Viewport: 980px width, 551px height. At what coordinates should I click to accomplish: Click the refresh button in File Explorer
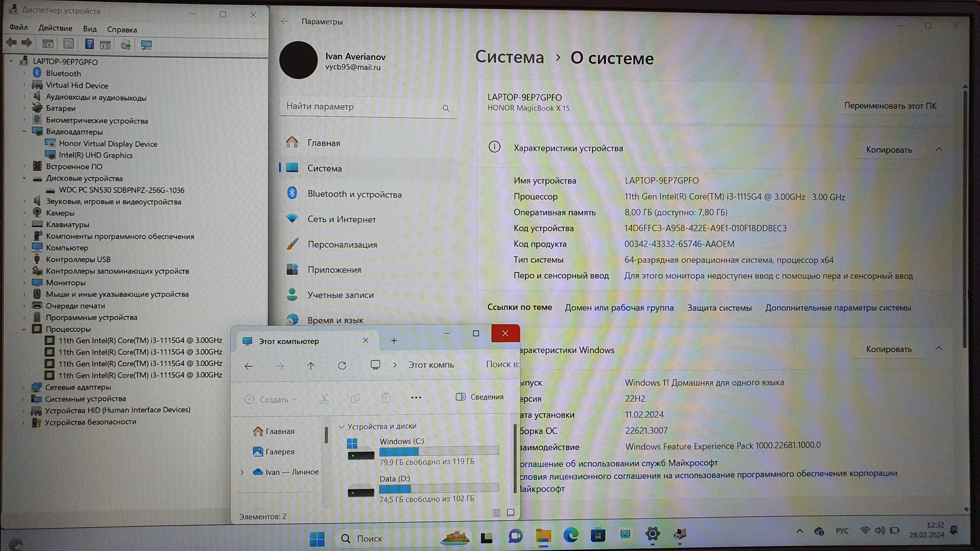click(x=342, y=366)
